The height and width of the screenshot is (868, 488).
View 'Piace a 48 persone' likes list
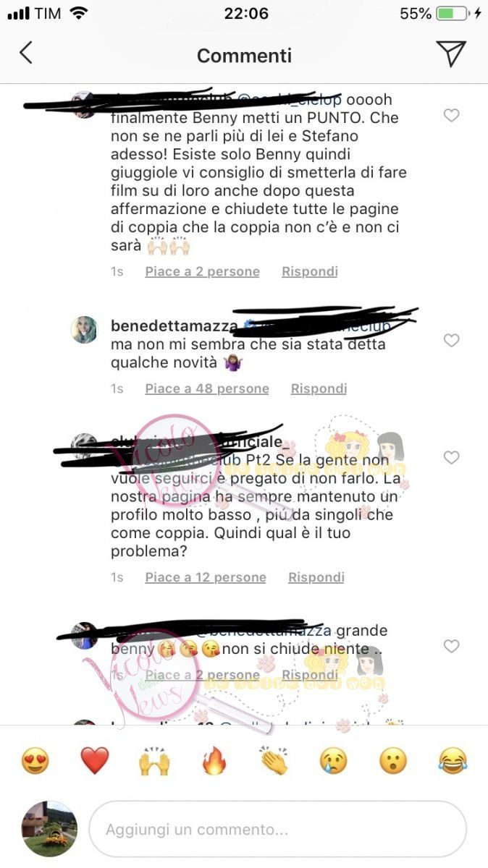click(207, 388)
